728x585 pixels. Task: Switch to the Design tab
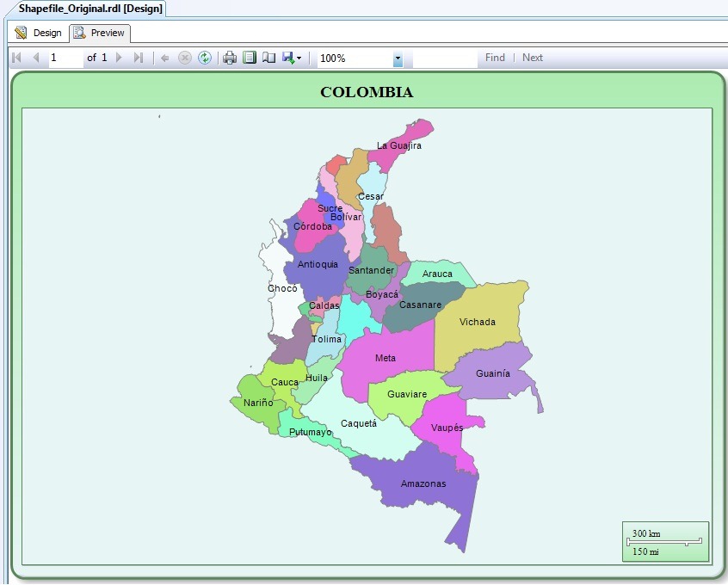click(x=39, y=33)
